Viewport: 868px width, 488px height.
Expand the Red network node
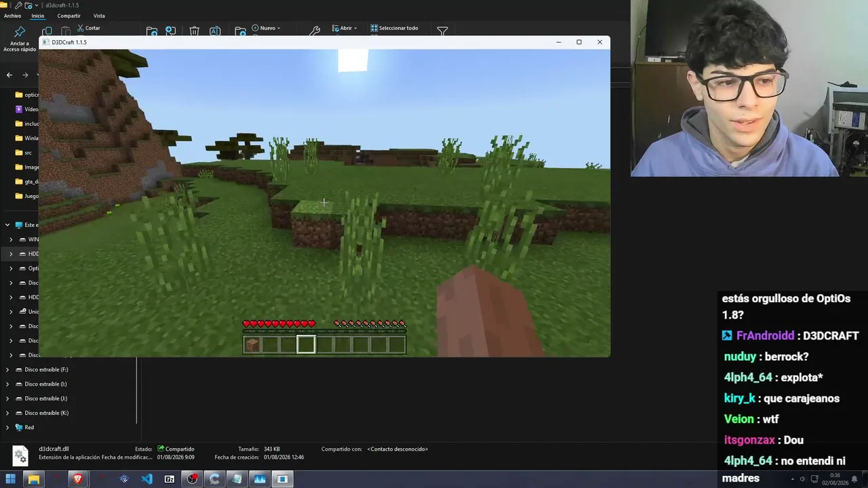[x=7, y=428]
